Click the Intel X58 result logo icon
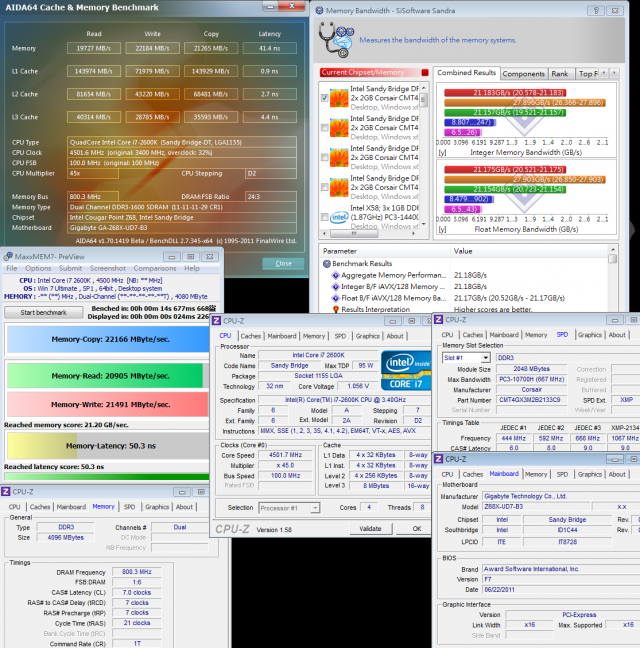 pos(339,217)
